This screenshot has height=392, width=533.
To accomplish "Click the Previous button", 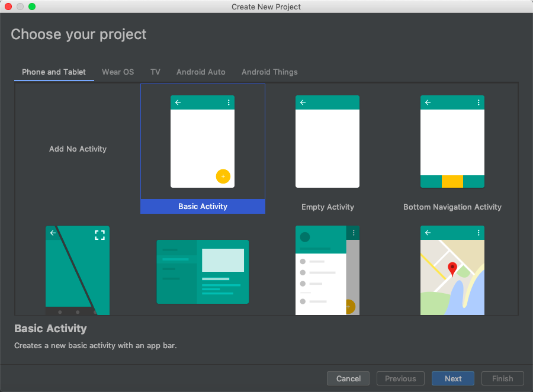I will click(x=400, y=378).
